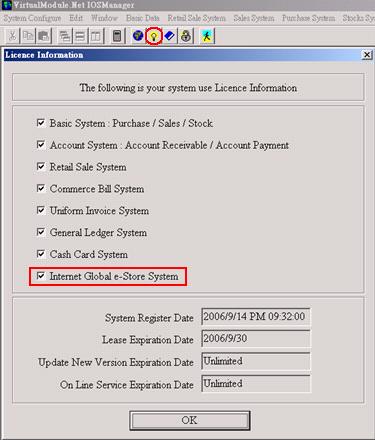The image size is (375, 440).
Task: Click the Cascade windows toolbar icon
Action: 65,36
